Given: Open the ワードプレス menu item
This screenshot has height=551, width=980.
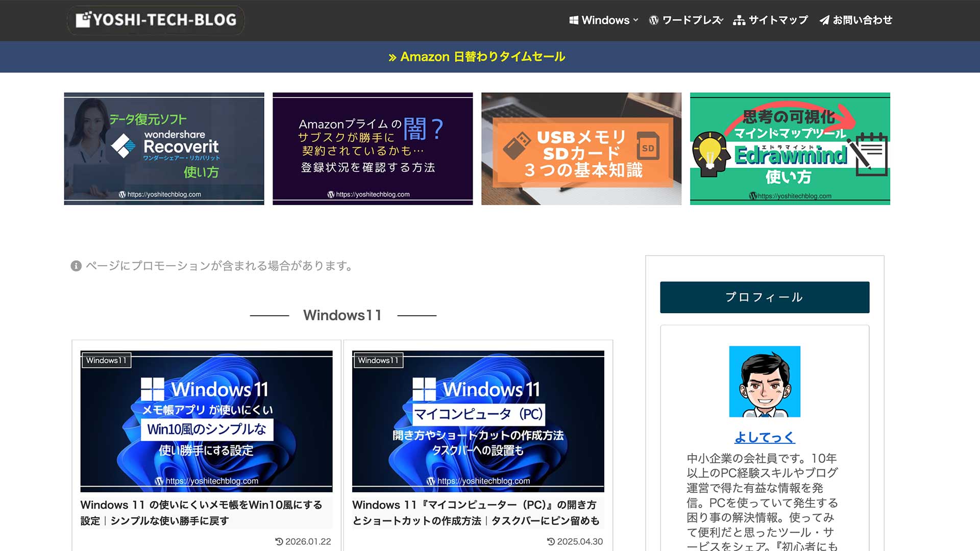Looking at the screenshot, I should click(692, 20).
